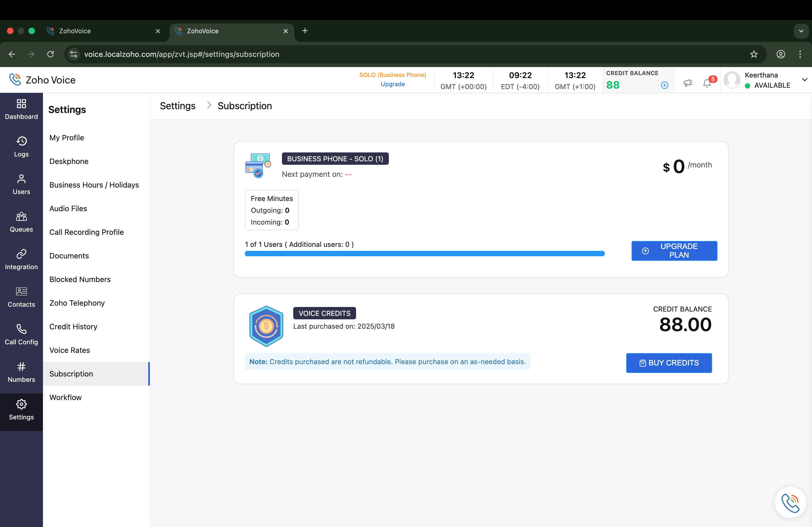Click the announcements megaphone icon
812x527 pixels.
click(688, 83)
